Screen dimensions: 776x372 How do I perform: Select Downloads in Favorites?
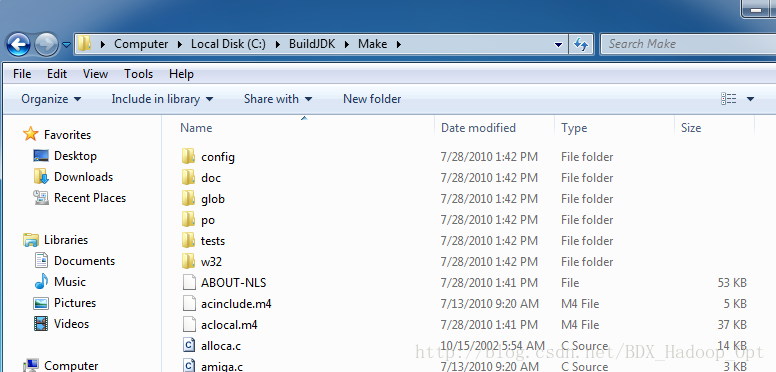coord(83,177)
